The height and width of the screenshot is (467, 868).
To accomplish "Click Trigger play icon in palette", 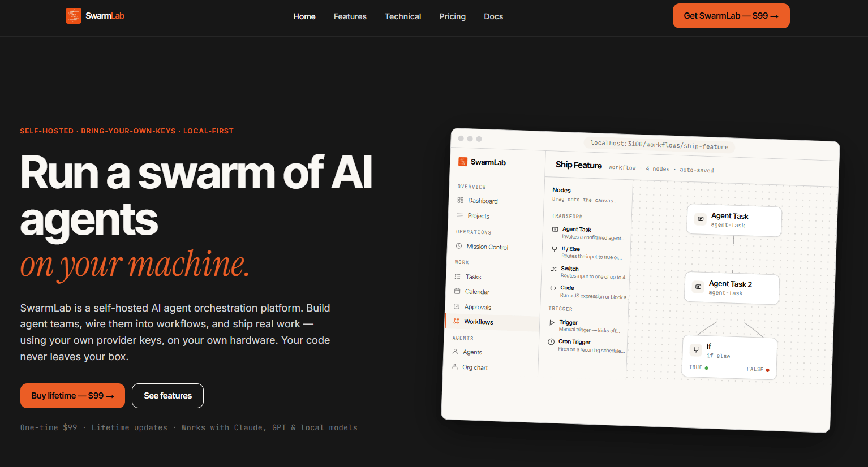I will [552, 322].
